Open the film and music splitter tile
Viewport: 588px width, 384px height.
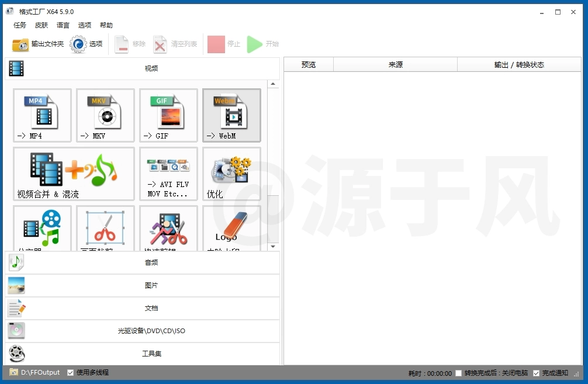(x=42, y=229)
